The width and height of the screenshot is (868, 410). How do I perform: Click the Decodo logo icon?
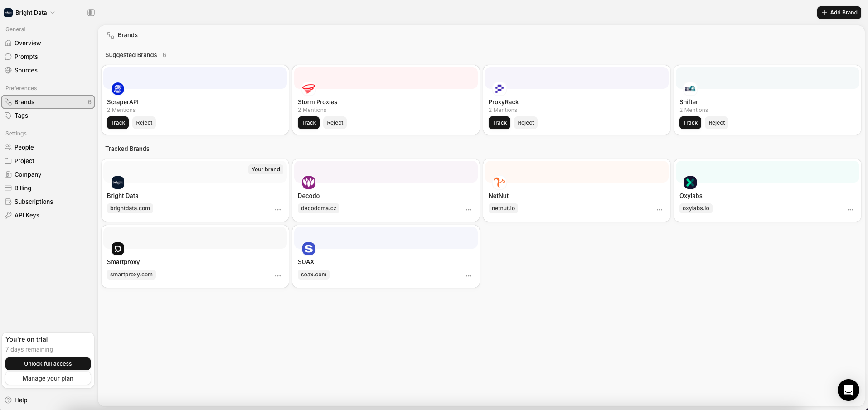tap(309, 183)
